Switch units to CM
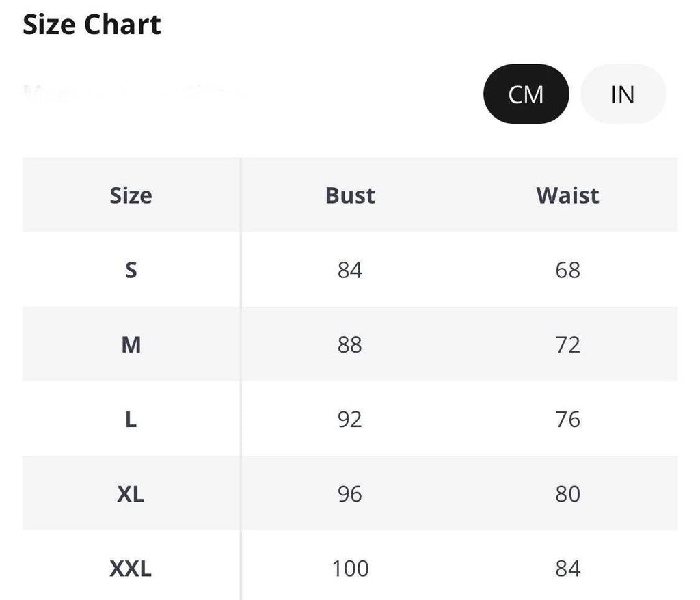Screen dimensions: 700x600 (526, 94)
